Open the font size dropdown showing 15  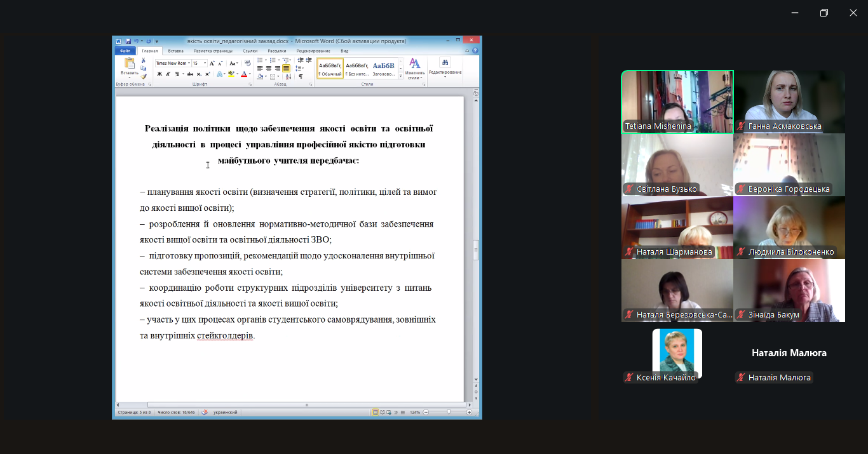[x=200, y=63]
